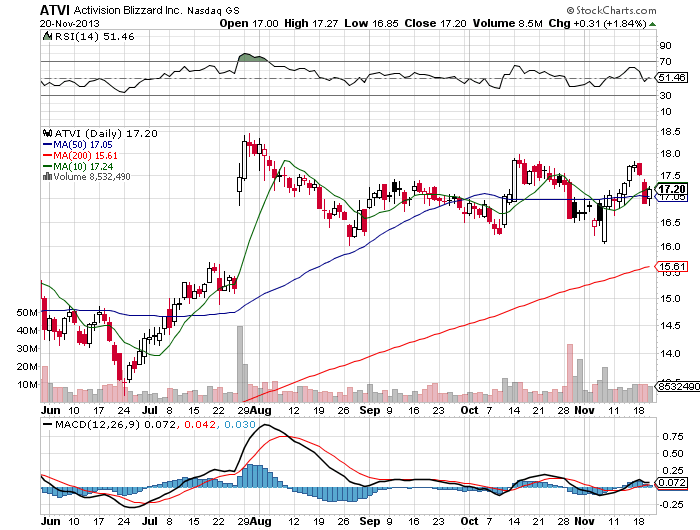The image size is (700, 530).
Task: Open the StockCharts.com copyright link
Action: tap(612, 10)
